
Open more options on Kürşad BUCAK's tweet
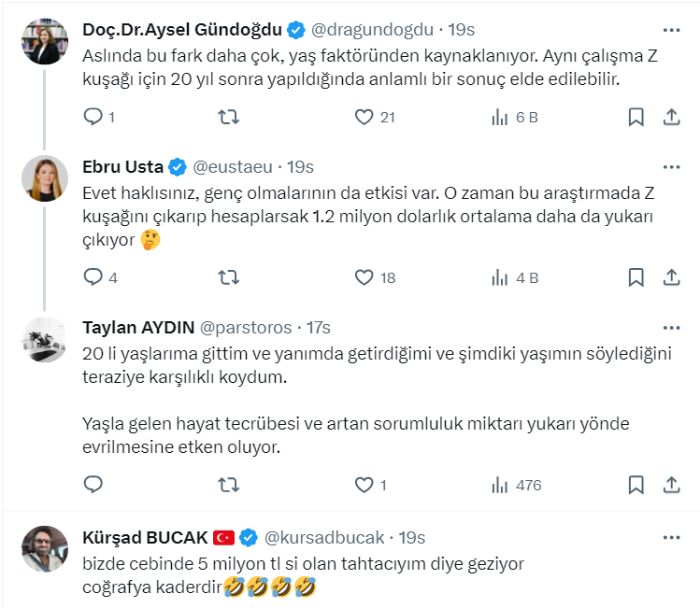coord(671,537)
